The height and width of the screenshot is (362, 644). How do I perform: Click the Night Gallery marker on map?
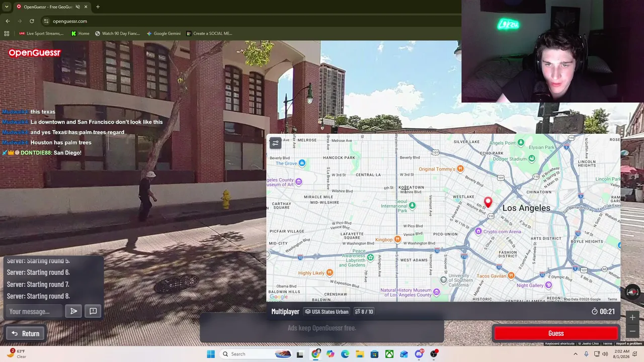[x=548, y=285]
